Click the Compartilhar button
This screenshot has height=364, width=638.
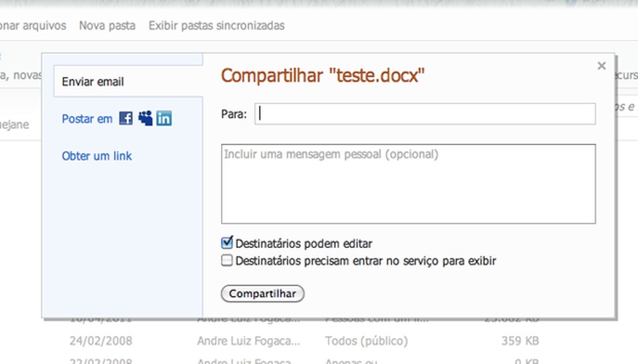pyautogui.click(x=263, y=293)
